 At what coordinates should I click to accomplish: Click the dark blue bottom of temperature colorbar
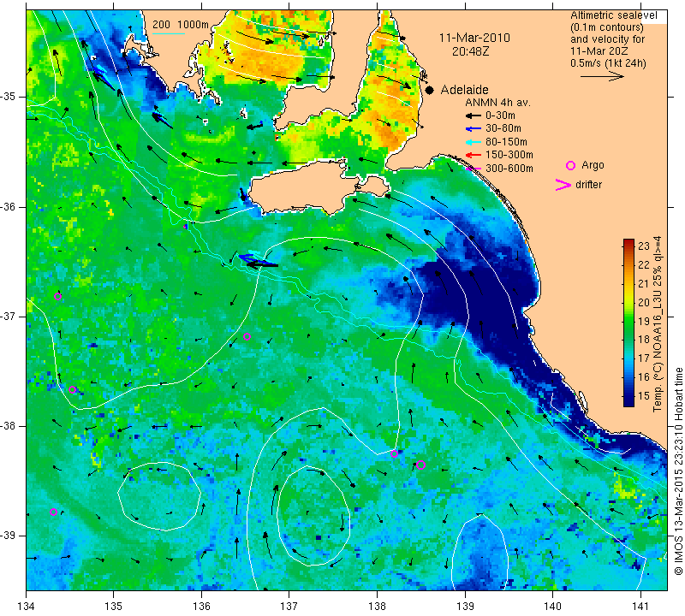[628, 401]
